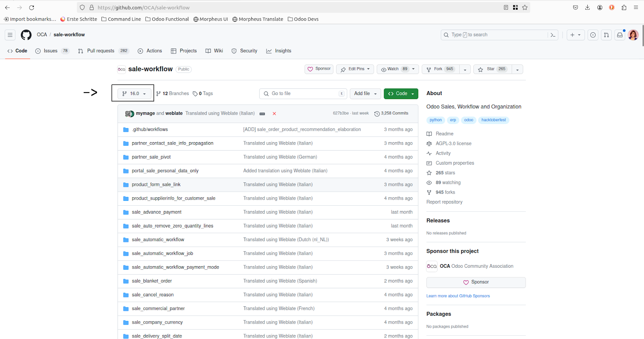Open the 3,258 Commits history link
Viewport: 644px width, 339px height.
[391, 114]
